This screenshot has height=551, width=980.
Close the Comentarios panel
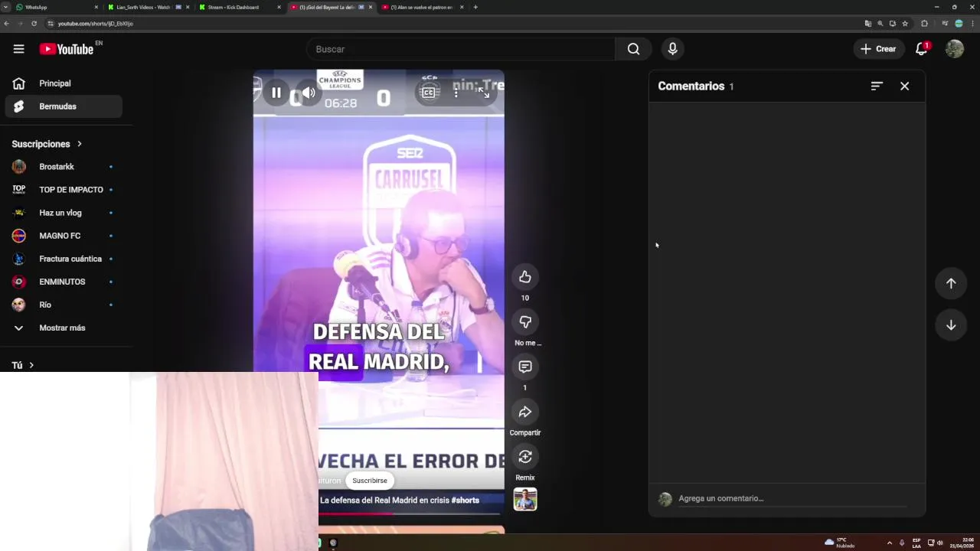coord(905,86)
